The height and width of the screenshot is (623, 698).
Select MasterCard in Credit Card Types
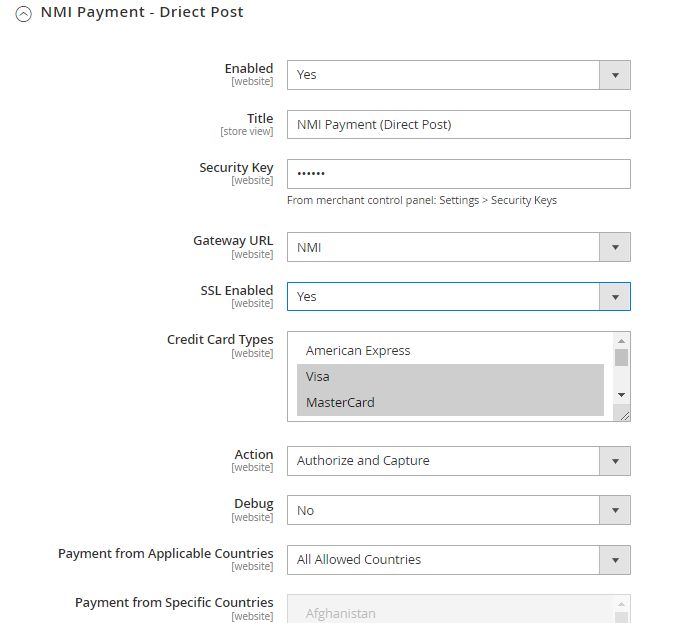click(x=340, y=403)
